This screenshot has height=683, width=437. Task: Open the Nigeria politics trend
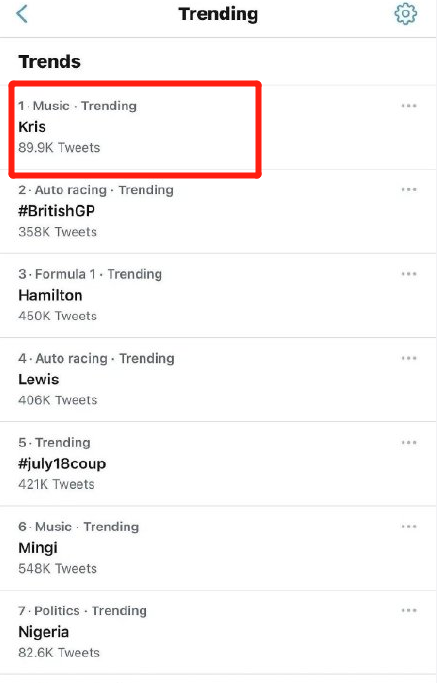[218, 632]
